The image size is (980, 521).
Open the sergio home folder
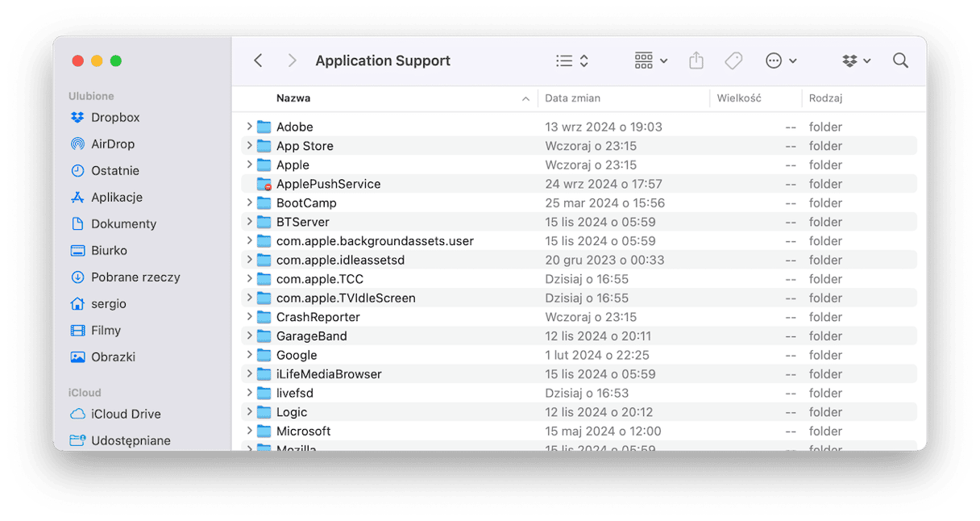pyautogui.click(x=98, y=303)
